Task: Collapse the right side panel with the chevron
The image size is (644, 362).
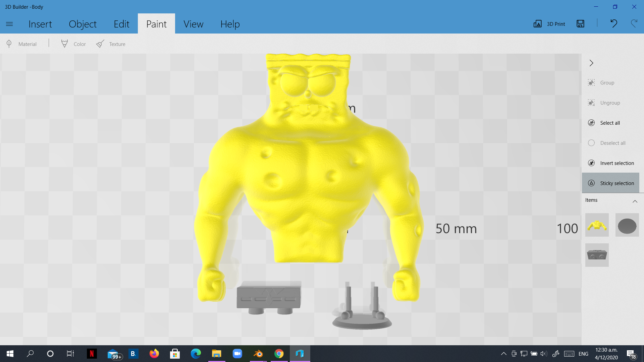Action: 591,63
